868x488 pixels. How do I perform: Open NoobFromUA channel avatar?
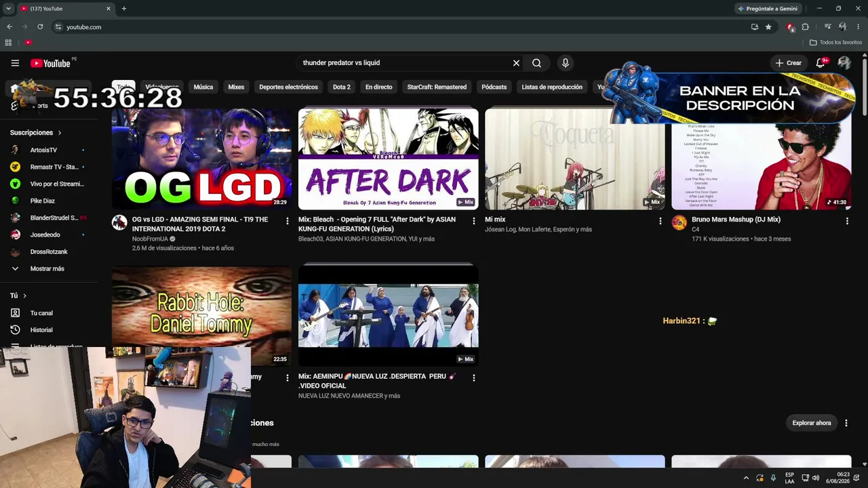(119, 222)
